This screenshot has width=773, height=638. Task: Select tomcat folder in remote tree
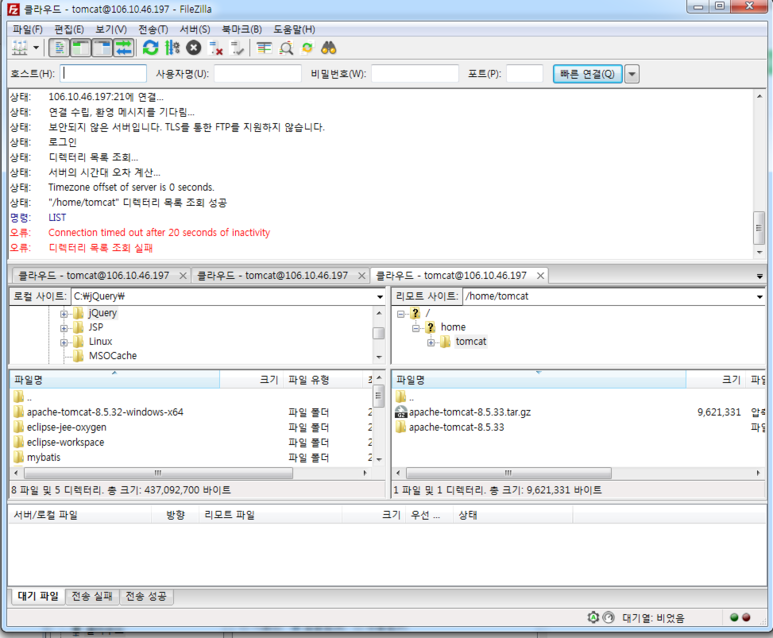471,342
